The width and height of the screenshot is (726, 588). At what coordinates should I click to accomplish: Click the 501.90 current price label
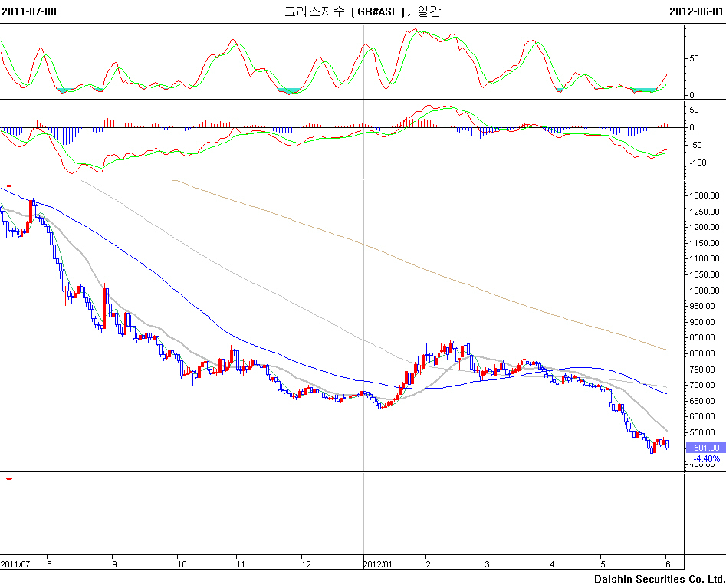click(705, 448)
